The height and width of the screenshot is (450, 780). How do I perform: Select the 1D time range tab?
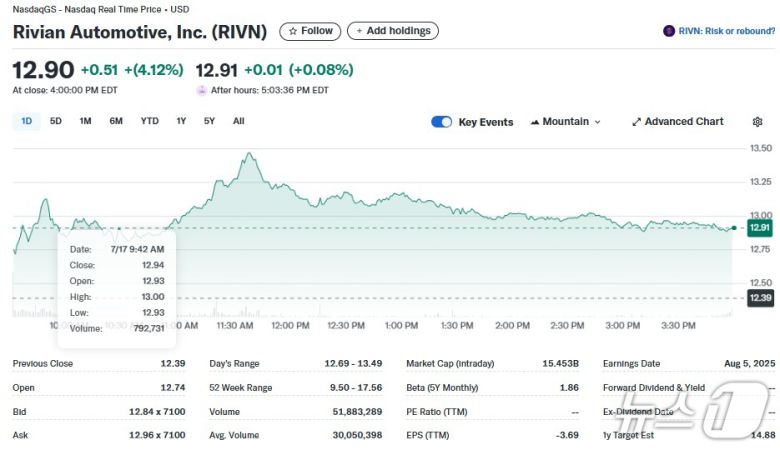(27, 121)
